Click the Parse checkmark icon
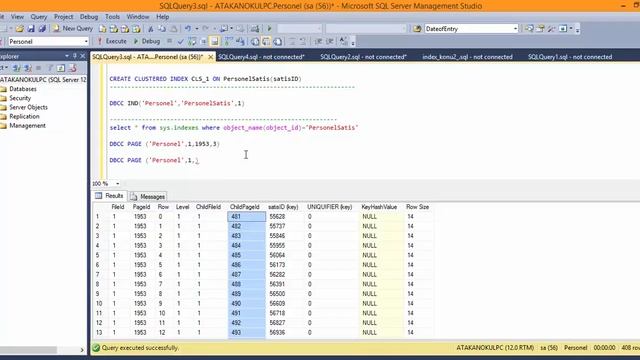This screenshot has height=360, width=640. coord(180,41)
